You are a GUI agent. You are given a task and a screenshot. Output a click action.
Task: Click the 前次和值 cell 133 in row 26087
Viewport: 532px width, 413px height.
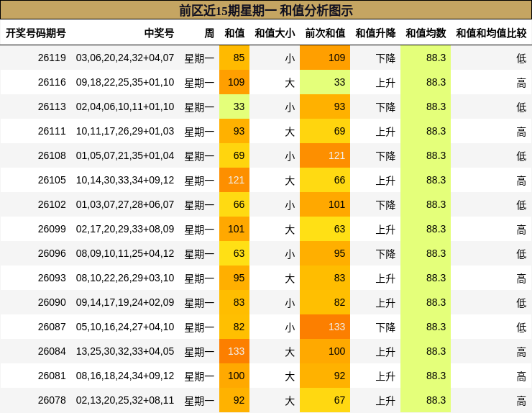coord(325,327)
